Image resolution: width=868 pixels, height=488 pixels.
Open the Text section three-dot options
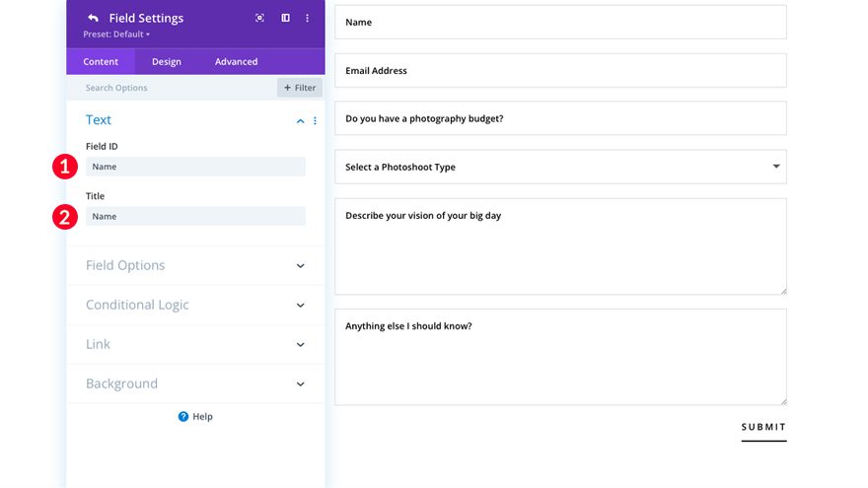(x=316, y=120)
